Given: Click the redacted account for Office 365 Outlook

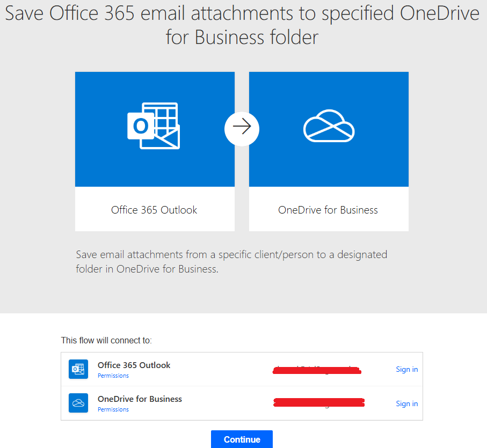Looking at the screenshot, I should pos(317,370).
